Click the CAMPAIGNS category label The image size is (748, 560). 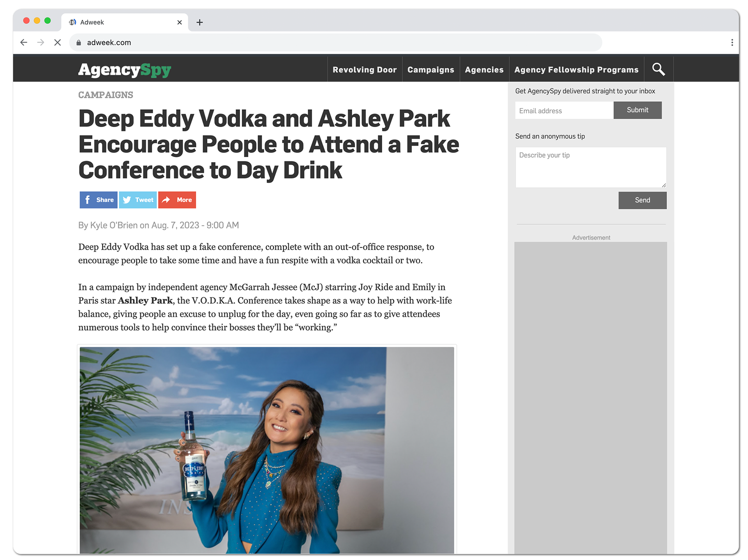(106, 95)
